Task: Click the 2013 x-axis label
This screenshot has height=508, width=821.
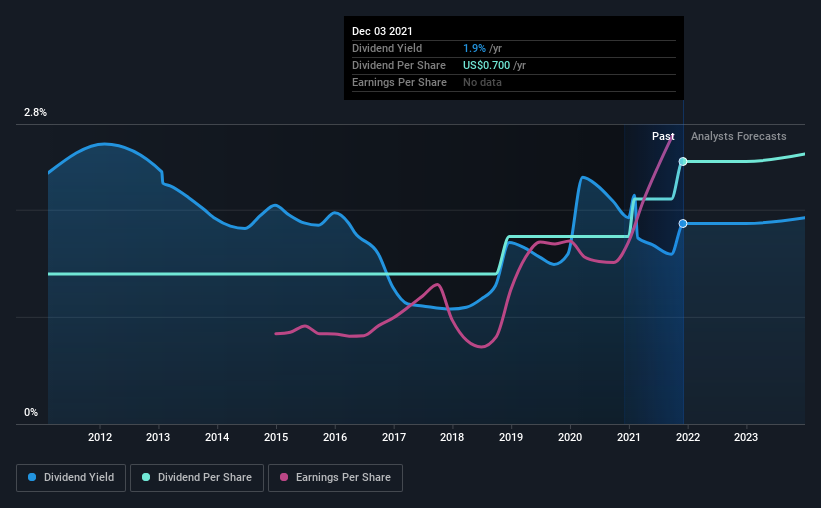Action: 158,437
